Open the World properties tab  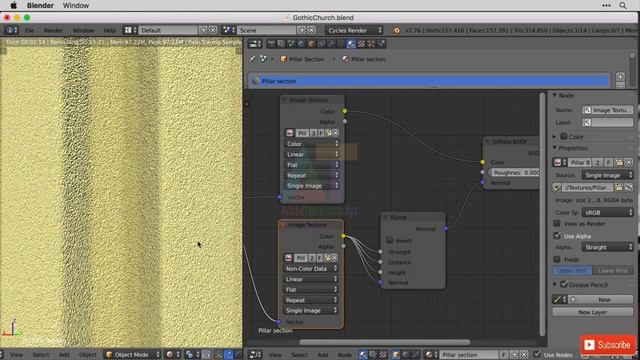pos(301,44)
